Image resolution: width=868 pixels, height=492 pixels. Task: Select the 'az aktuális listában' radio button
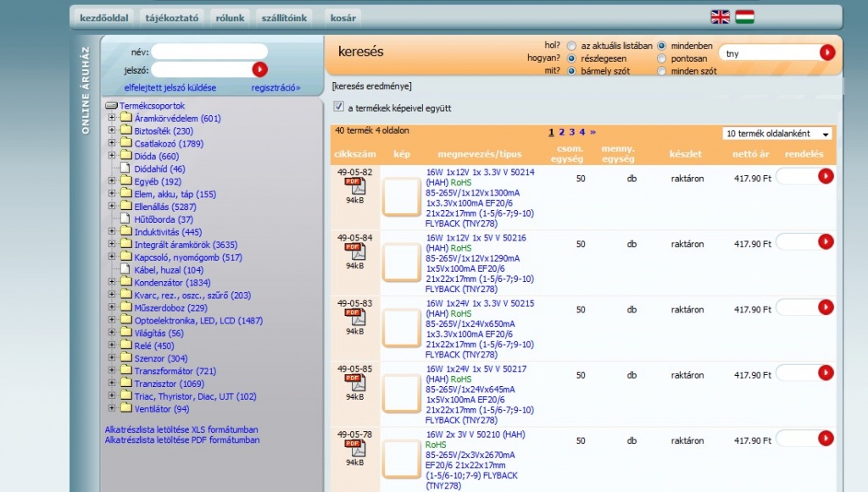point(572,46)
